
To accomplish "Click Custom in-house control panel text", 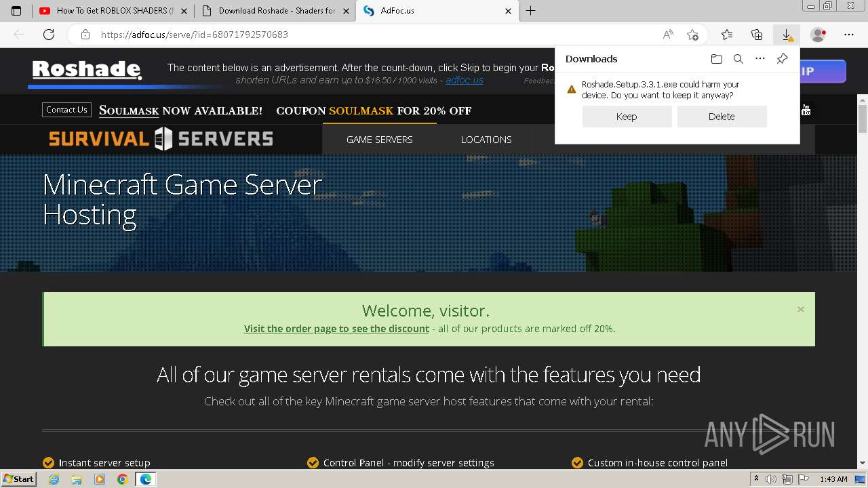I will (x=658, y=463).
